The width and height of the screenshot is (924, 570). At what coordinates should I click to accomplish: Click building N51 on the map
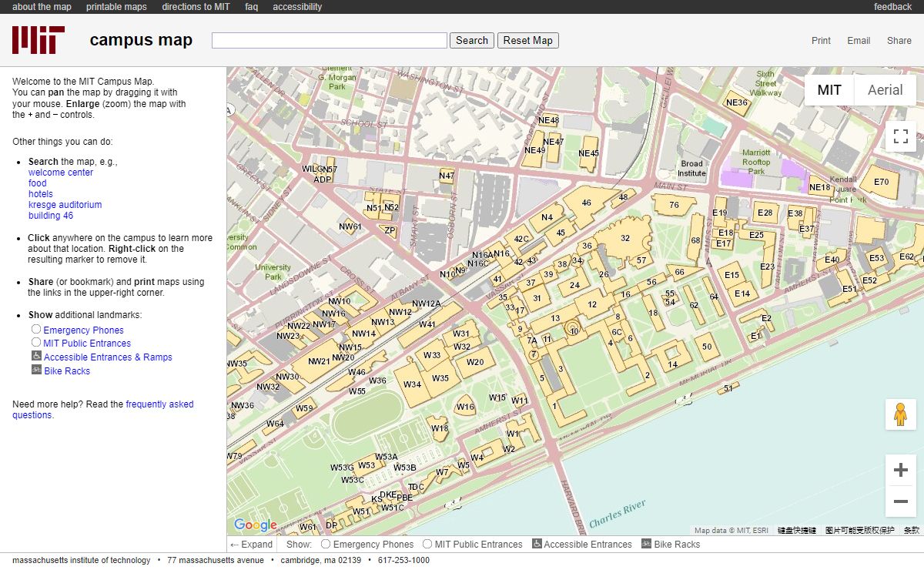(374, 208)
